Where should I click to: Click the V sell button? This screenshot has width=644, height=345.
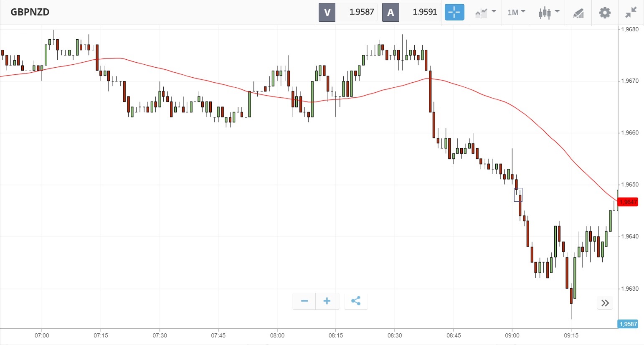(327, 12)
